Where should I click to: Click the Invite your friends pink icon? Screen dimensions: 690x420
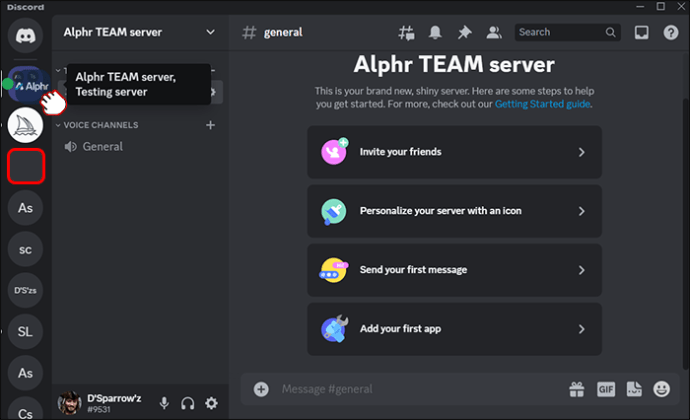point(334,151)
